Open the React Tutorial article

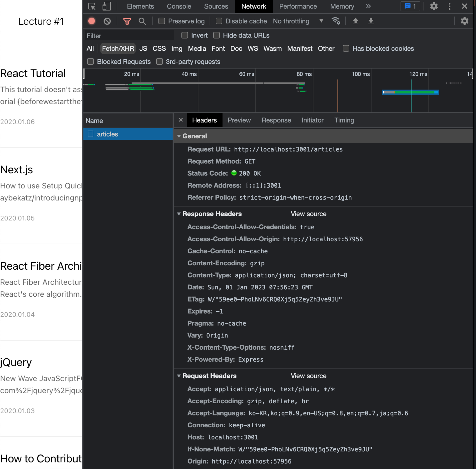(x=33, y=73)
